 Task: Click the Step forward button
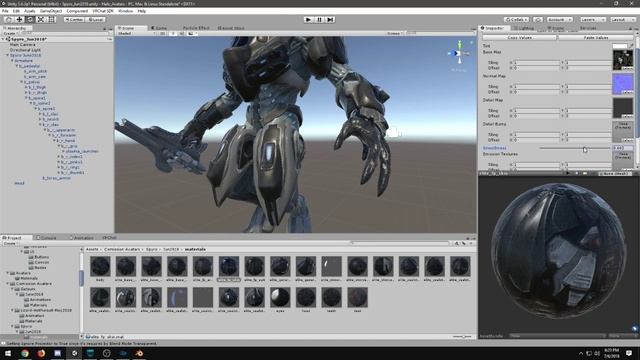click(x=330, y=19)
